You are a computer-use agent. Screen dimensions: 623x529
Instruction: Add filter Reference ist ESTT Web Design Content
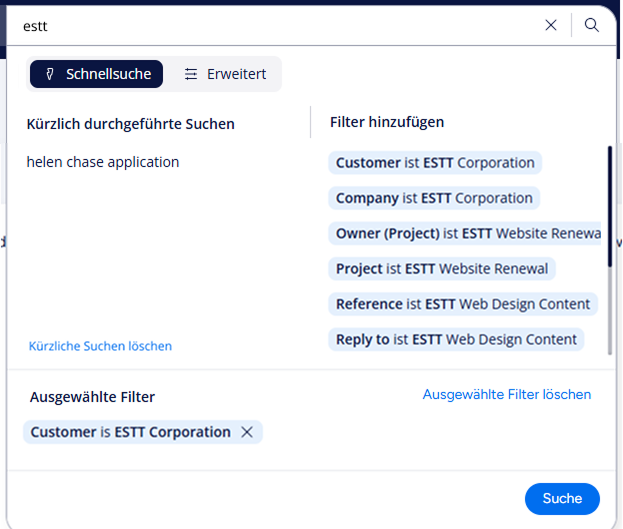point(463,304)
